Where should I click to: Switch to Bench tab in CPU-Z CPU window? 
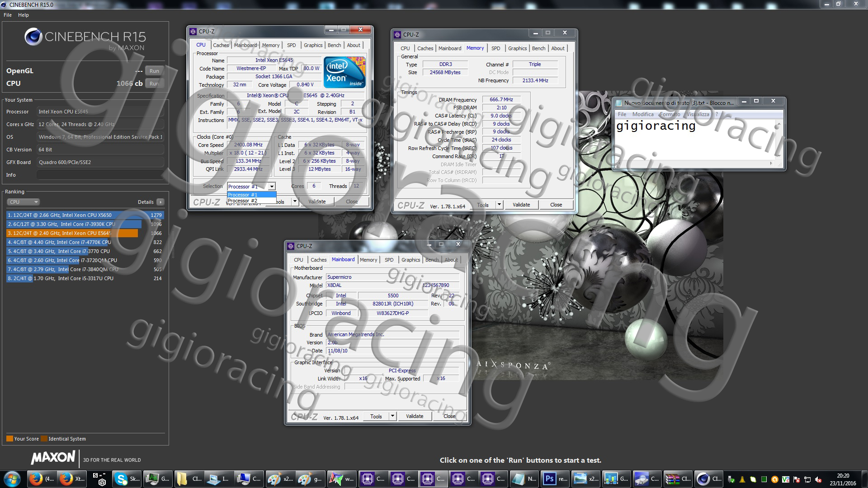coord(335,45)
